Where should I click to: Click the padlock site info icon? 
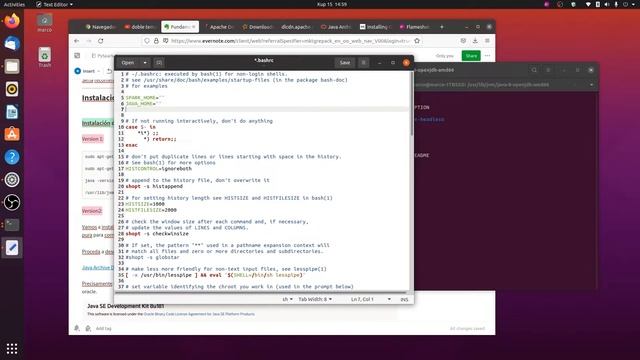pyautogui.click(x=156, y=41)
